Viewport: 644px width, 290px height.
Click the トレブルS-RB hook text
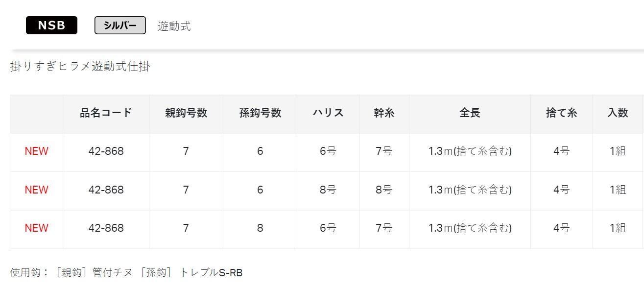(x=211, y=273)
